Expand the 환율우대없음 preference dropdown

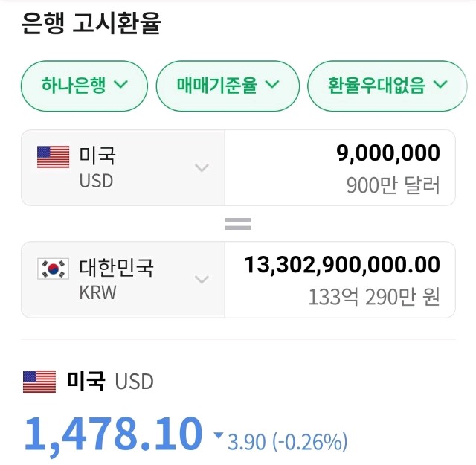pyautogui.click(x=387, y=85)
